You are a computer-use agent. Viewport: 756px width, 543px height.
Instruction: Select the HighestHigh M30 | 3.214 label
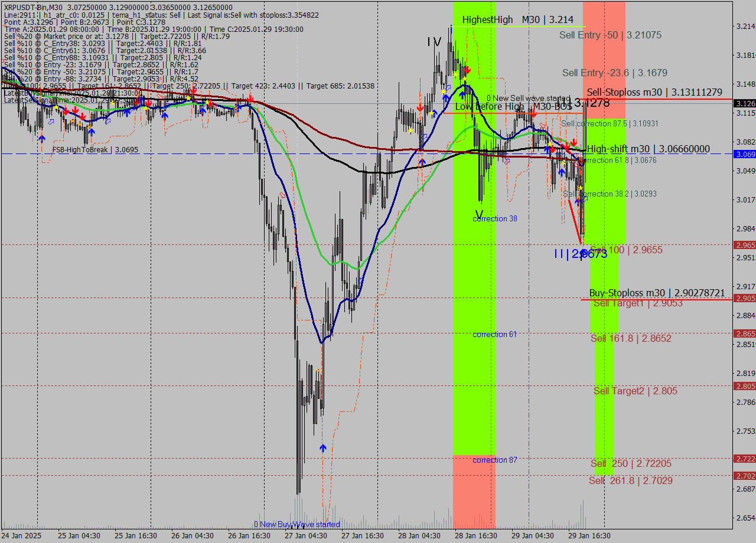519,19
